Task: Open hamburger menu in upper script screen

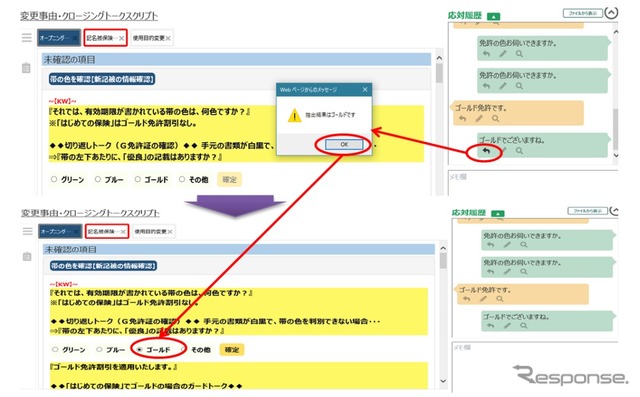Action: coord(27,38)
